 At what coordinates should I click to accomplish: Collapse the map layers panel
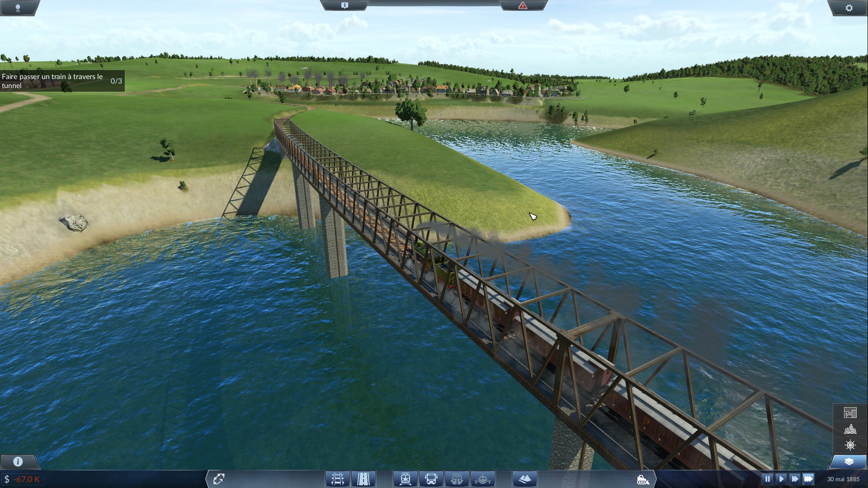point(849,461)
